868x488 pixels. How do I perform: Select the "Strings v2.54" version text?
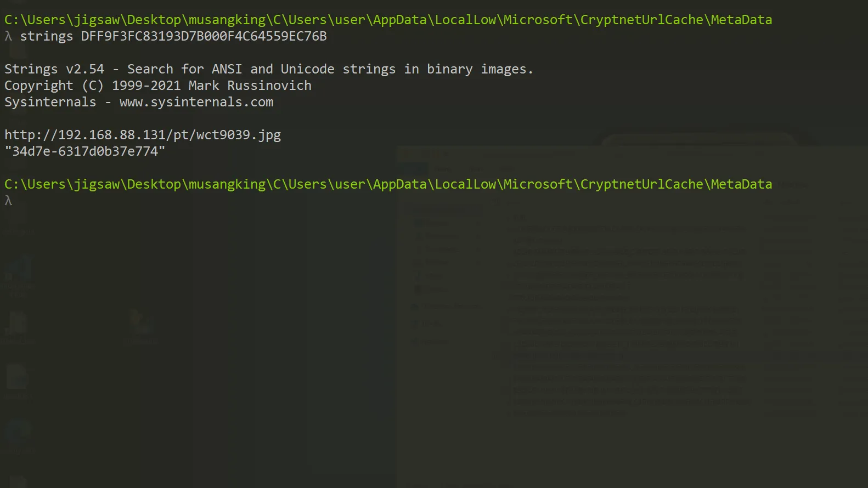tap(54, 69)
